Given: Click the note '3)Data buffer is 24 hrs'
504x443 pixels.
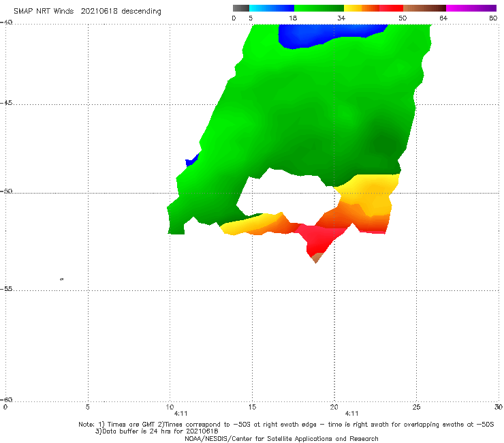Looking at the screenshot, I should [157, 431].
